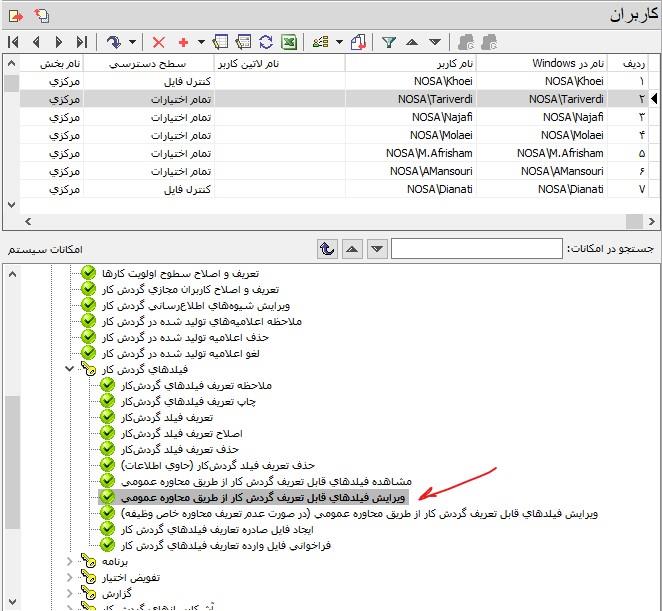Screen dimensions: 662x611
Task: Click the 'جستجو در امکانات' search field
Action: pyautogui.click(x=477, y=248)
